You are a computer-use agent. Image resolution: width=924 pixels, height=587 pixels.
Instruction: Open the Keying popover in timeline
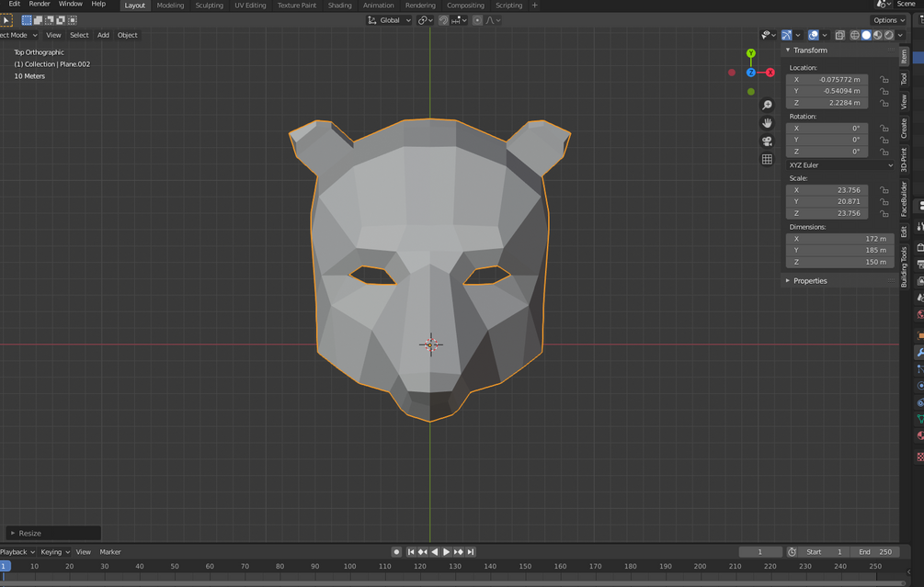[x=54, y=552]
